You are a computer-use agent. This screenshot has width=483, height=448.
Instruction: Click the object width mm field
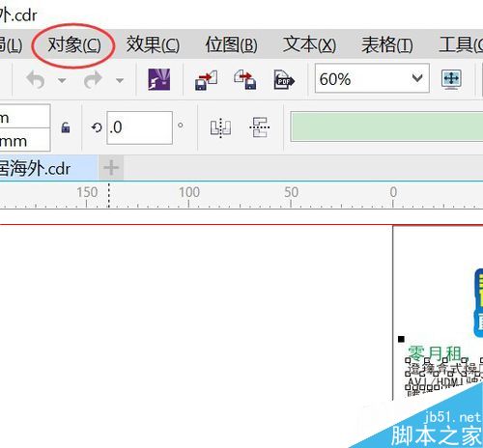25,140
